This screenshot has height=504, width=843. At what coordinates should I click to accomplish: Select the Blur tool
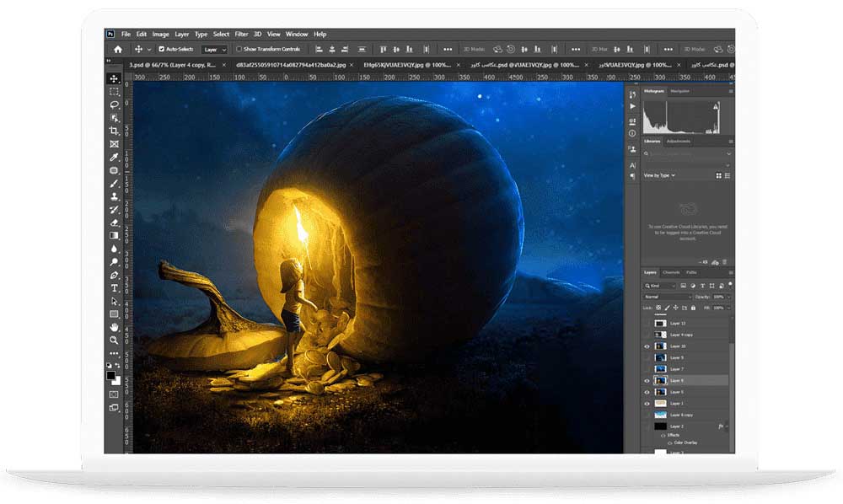point(114,249)
